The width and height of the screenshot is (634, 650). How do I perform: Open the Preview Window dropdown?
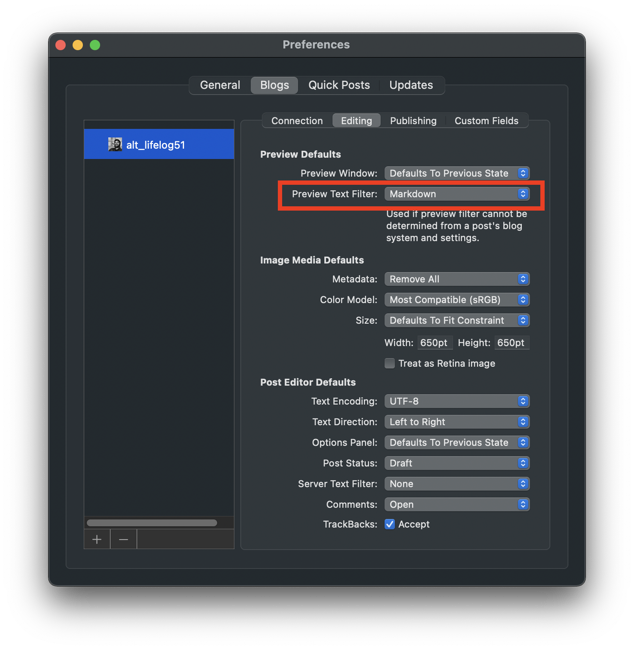pos(457,173)
